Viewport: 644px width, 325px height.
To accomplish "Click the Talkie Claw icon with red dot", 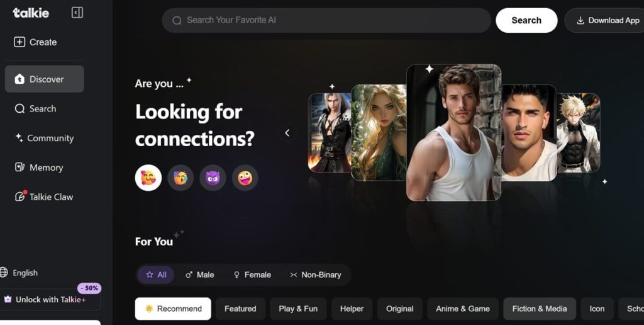I will (x=20, y=196).
